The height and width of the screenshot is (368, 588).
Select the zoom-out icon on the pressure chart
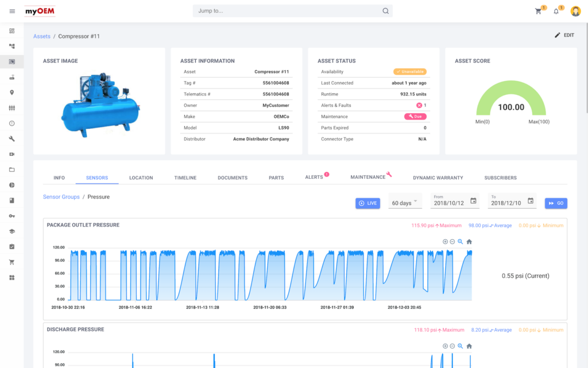click(452, 241)
